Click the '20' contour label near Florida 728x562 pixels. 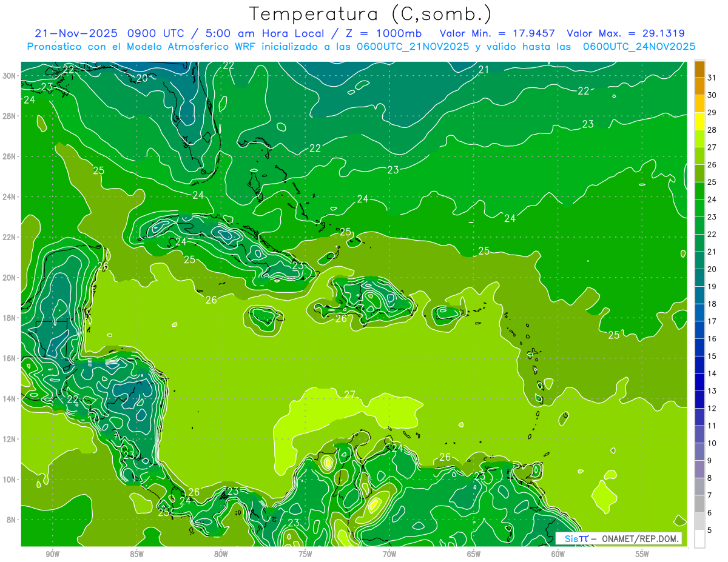pos(142,78)
